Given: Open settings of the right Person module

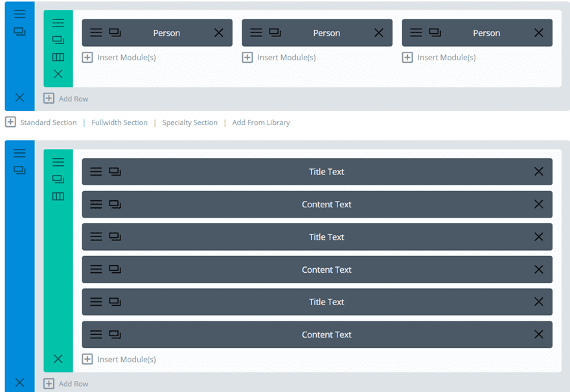Looking at the screenshot, I should point(416,33).
